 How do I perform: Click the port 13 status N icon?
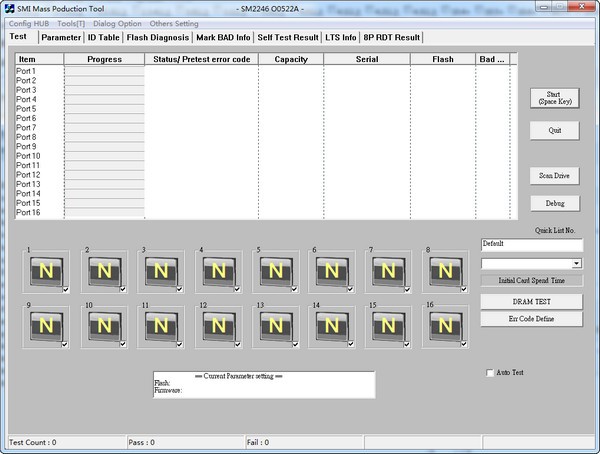(x=276, y=326)
